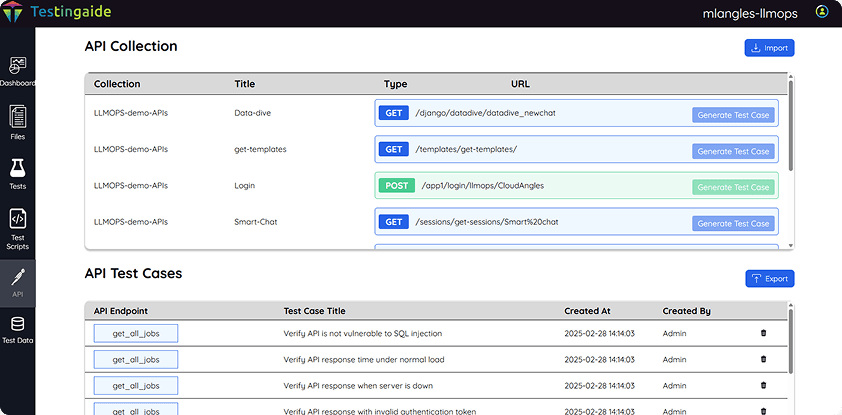This screenshot has height=415, width=842.
Task: Click the user profile avatar icon
Action: point(821,12)
